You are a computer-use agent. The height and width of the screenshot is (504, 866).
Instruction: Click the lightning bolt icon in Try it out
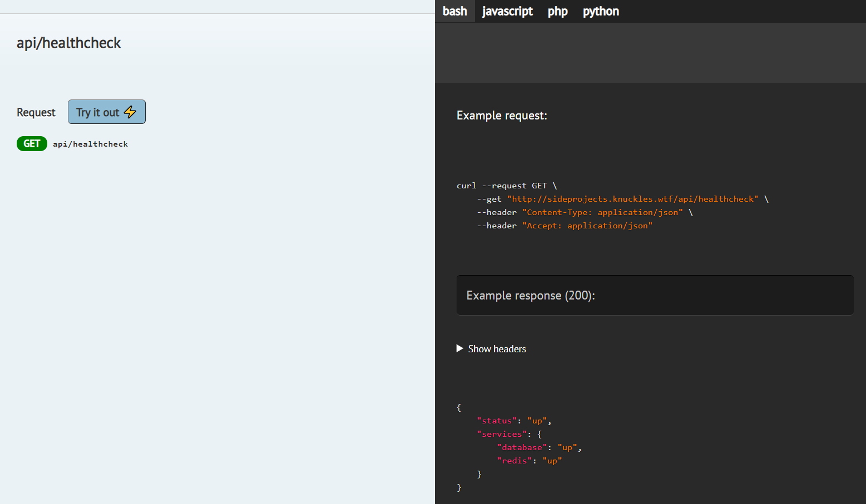(x=130, y=112)
